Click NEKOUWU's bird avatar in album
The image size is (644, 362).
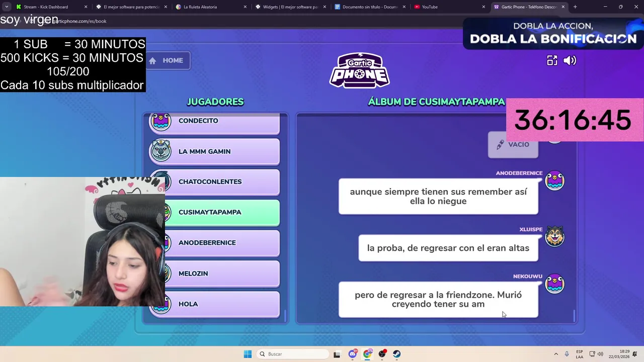coord(555,284)
